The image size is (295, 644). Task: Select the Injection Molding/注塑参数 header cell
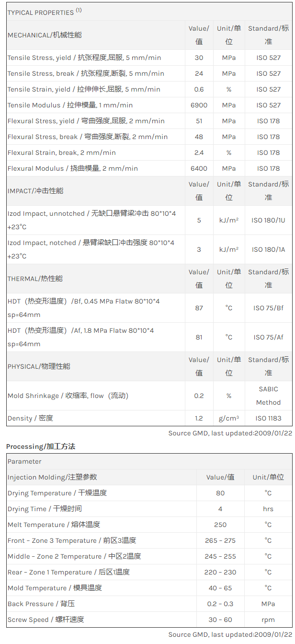[x=52, y=477]
